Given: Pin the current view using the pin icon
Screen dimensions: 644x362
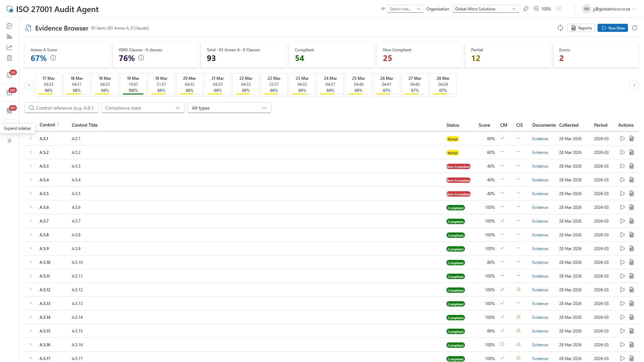Looking at the screenshot, I should point(526,9).
